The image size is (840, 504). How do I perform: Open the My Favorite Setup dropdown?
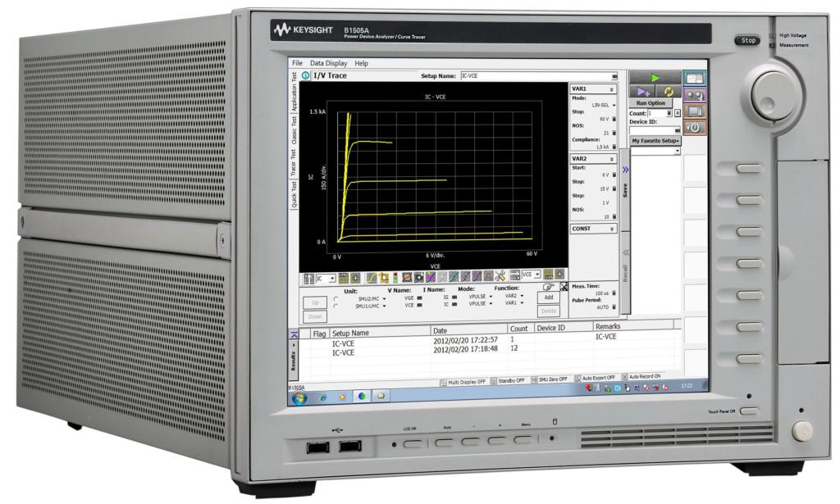tap(655, 141)
